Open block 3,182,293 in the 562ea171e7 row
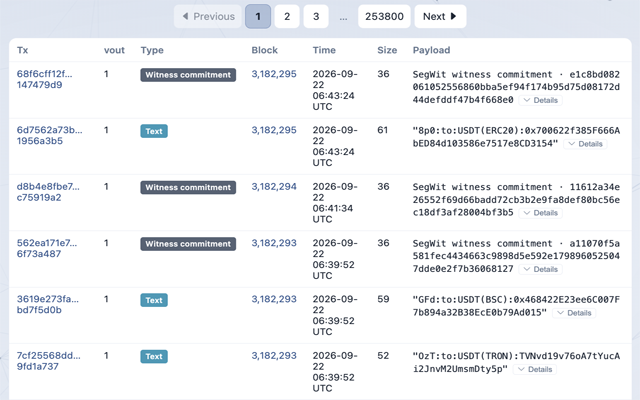Screen dimensions: 640x400 pos(274,243)
